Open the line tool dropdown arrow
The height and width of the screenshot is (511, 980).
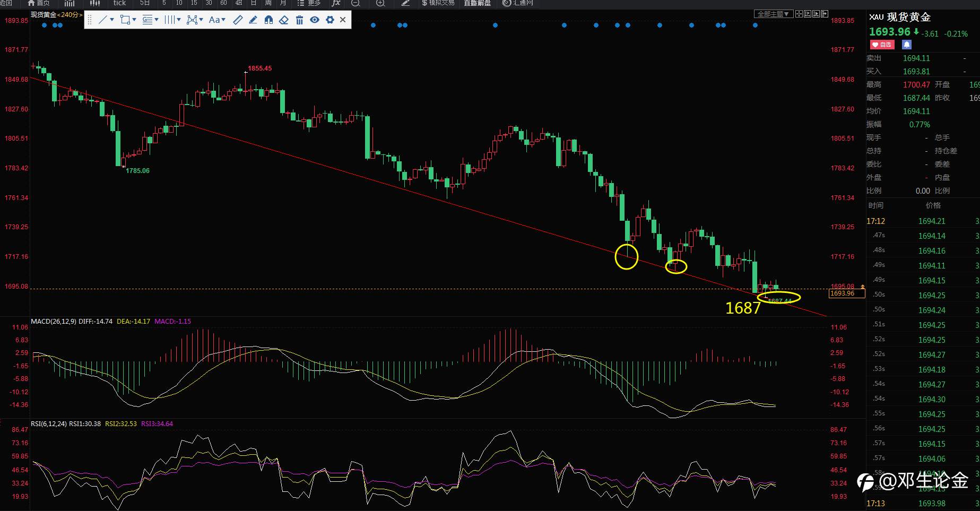(x=112, y=20)
